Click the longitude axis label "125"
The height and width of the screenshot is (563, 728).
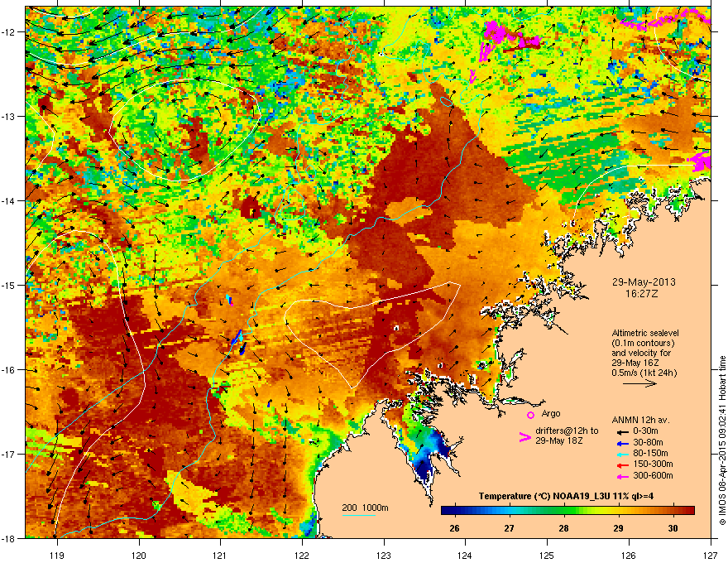tap(547, 555)
